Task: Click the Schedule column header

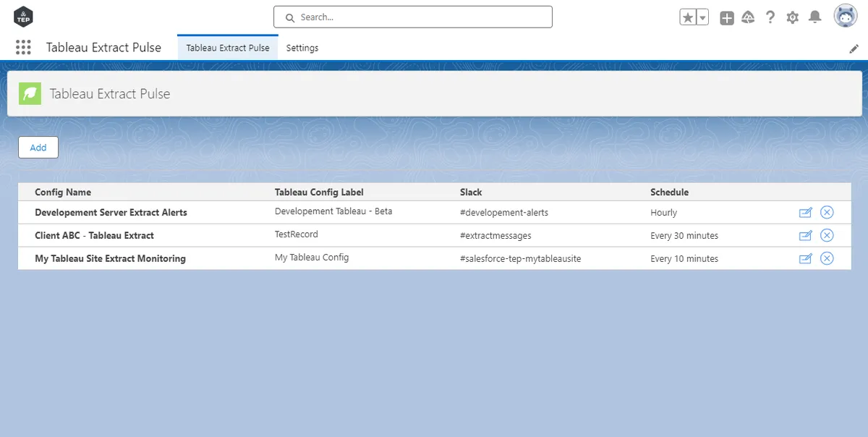Action: 670,192
